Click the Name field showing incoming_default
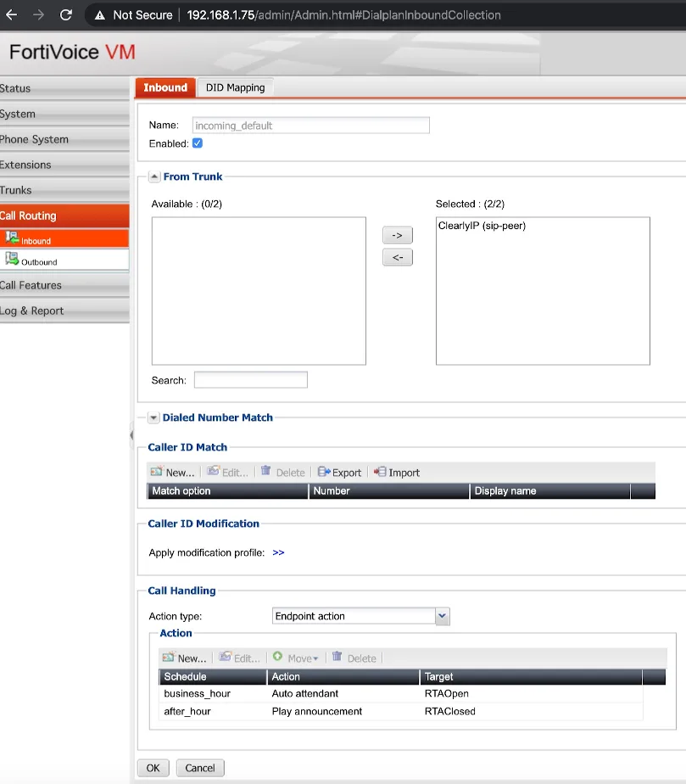 pos(310,126)
